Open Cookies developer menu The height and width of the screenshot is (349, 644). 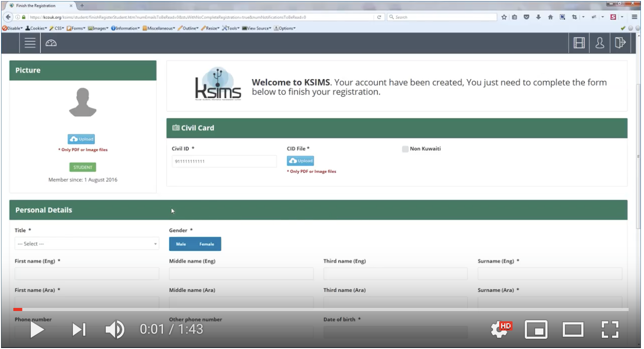click(36, 28)
